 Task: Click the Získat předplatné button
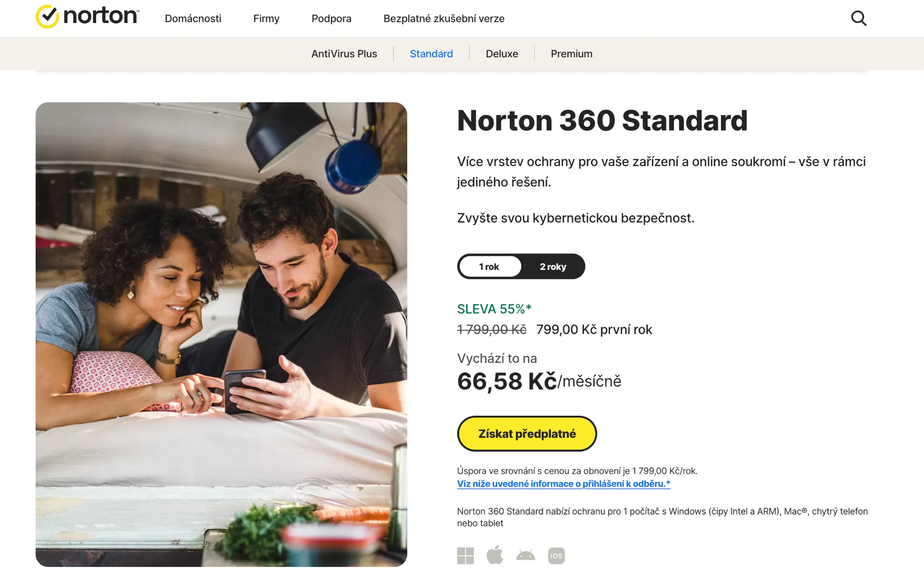(527, 433)
